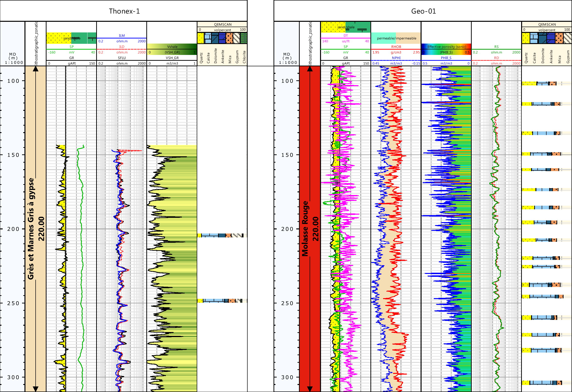
Task: Select the RHOB curve header in Geo-01
Action: pos(396,47)
